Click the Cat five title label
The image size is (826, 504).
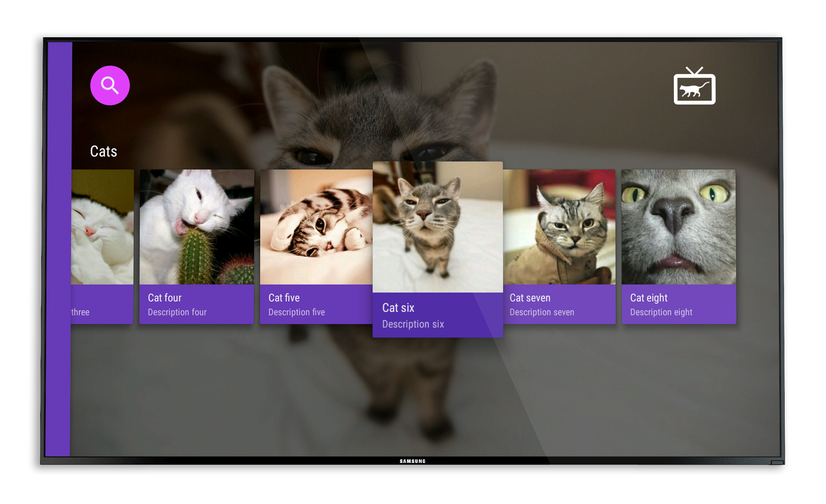pyautogui.click(x=284, y=298)
